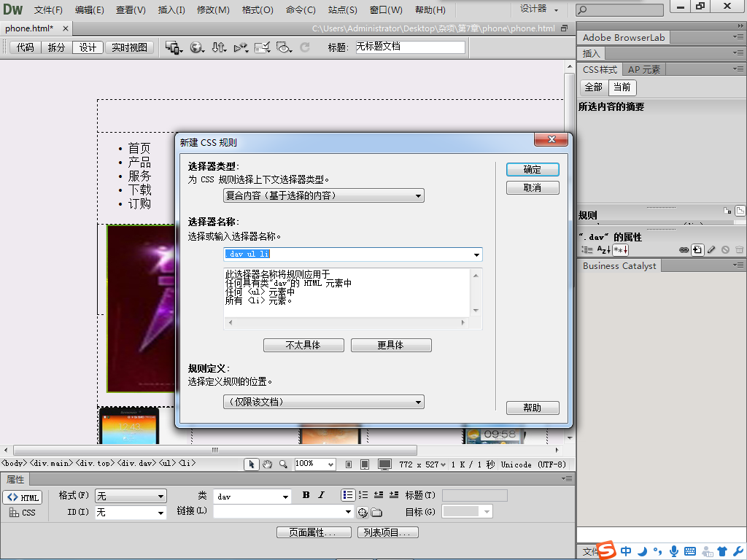
Task: Open the selector type dropdown
Action: (323, 195)
